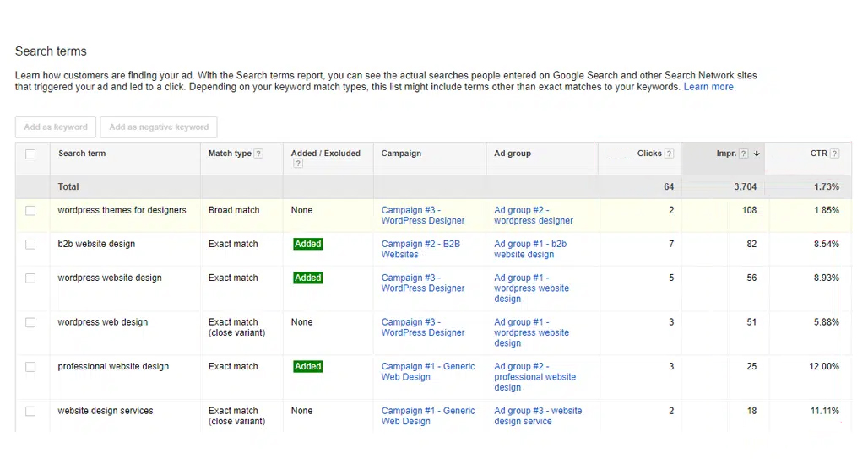Click the Added badge for 'professional website design'
This screenshot has width=868, height=469.
[308, 366]
